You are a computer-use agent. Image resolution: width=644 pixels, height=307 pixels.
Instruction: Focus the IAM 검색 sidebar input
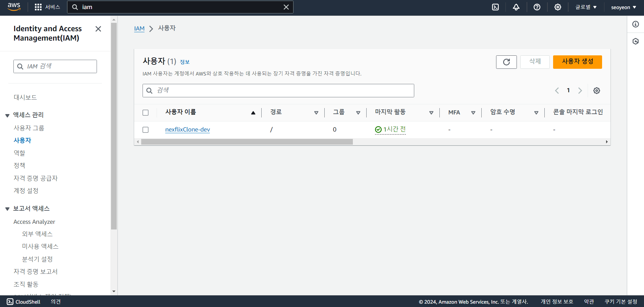coord(55,66)
